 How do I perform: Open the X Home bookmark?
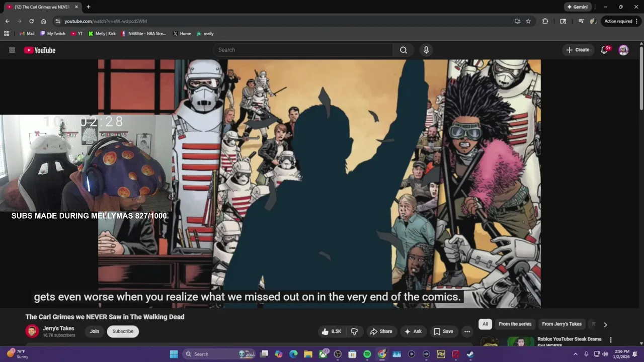point(182,34)
